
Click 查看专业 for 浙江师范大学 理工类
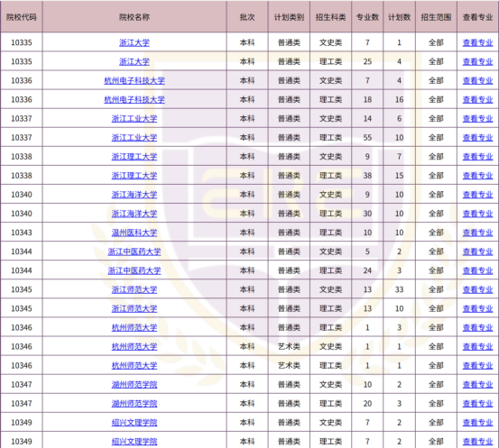477,309
